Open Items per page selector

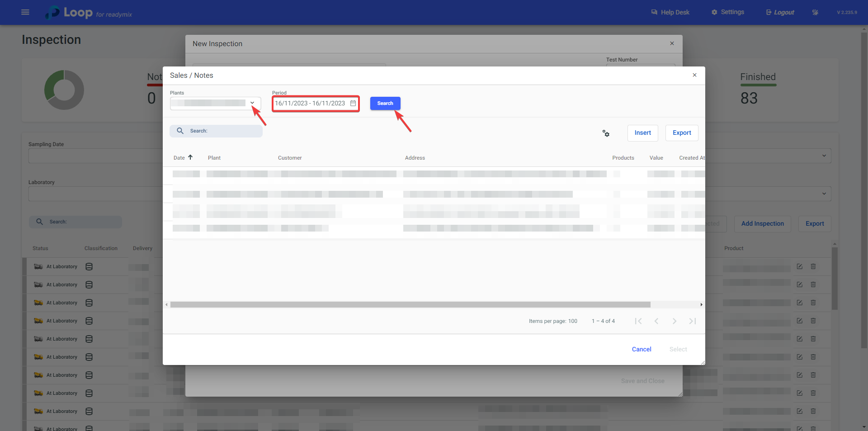click(572, 321)
